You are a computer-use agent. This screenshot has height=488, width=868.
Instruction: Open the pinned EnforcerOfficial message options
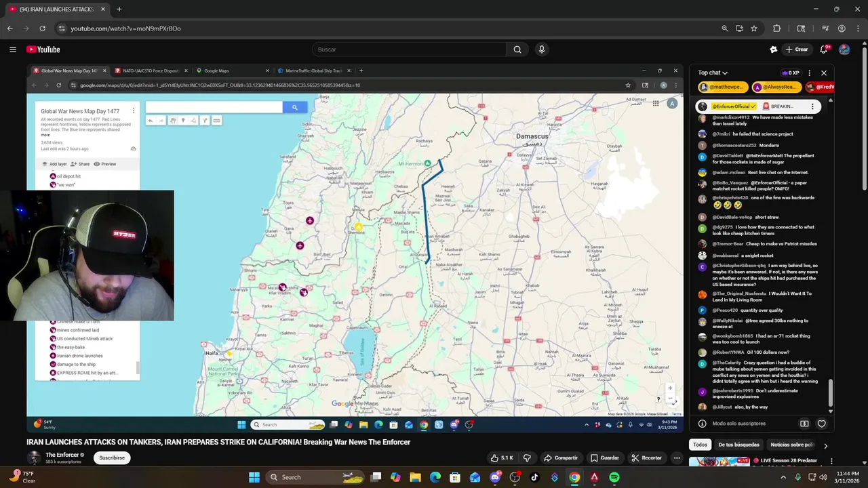coord(812,106)
